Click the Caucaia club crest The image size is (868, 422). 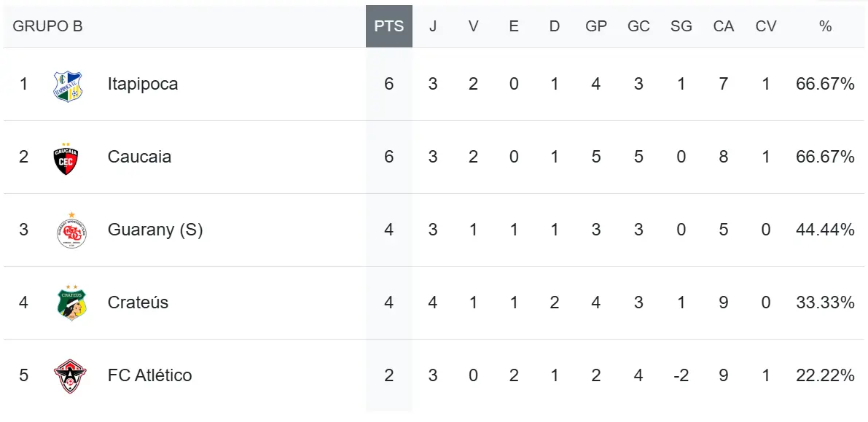pos(66,157)
